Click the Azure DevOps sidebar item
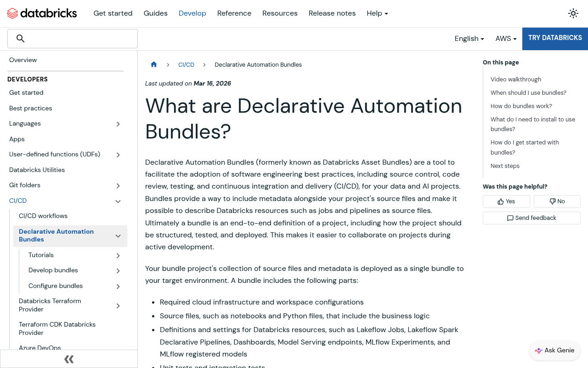 40,348
